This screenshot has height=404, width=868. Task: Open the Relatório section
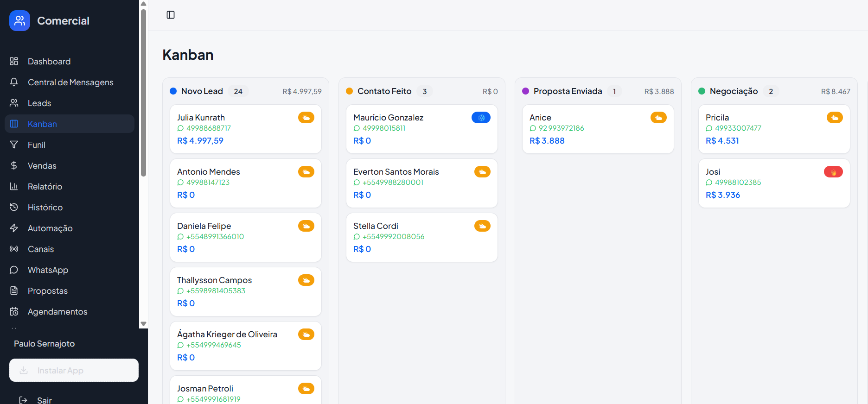click(70, 186)
